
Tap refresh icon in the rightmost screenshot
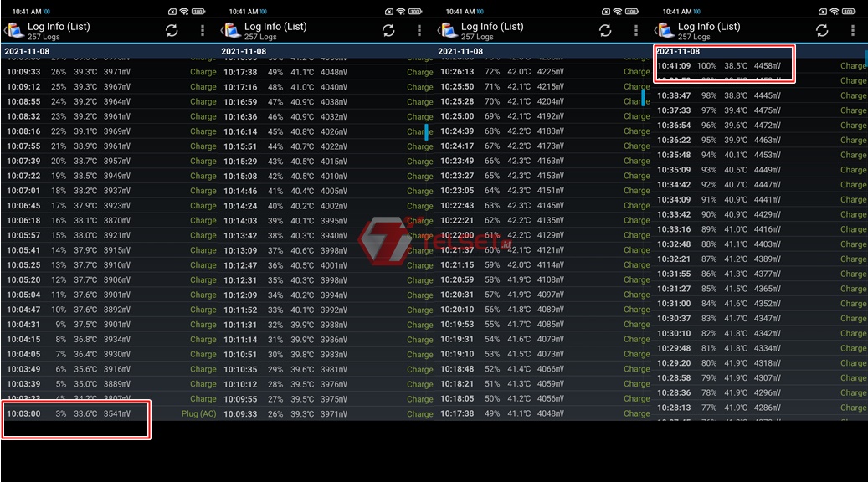[822, 31]
